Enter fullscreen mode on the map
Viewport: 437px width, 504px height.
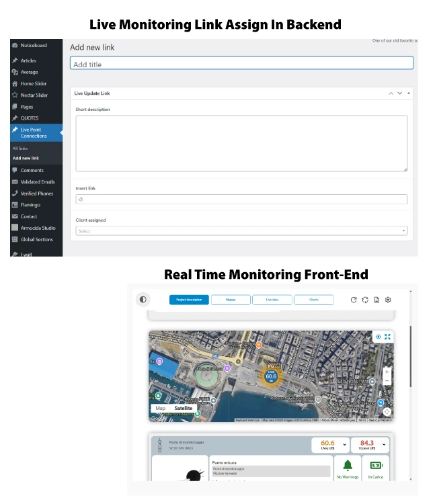387,337
